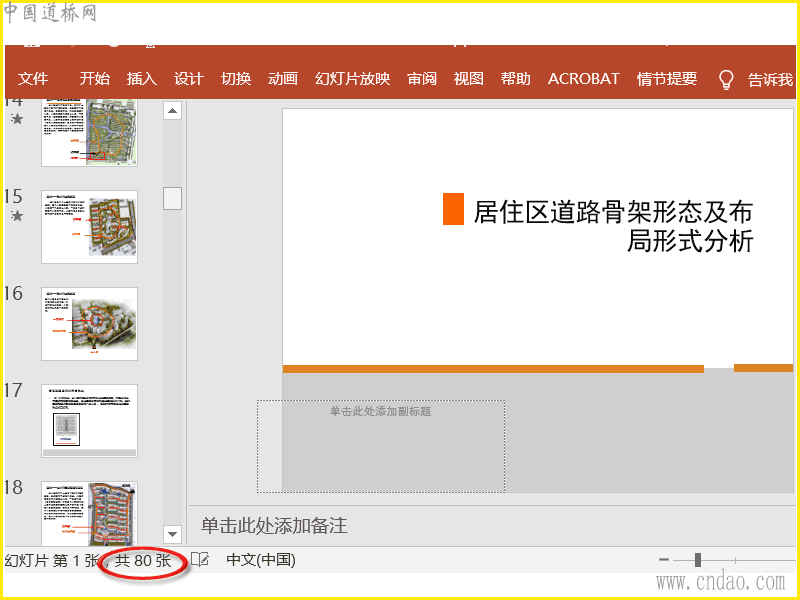Open the 切换 ribbon tab
Viewport: 800px width, 600px height.
coord(236,79)
